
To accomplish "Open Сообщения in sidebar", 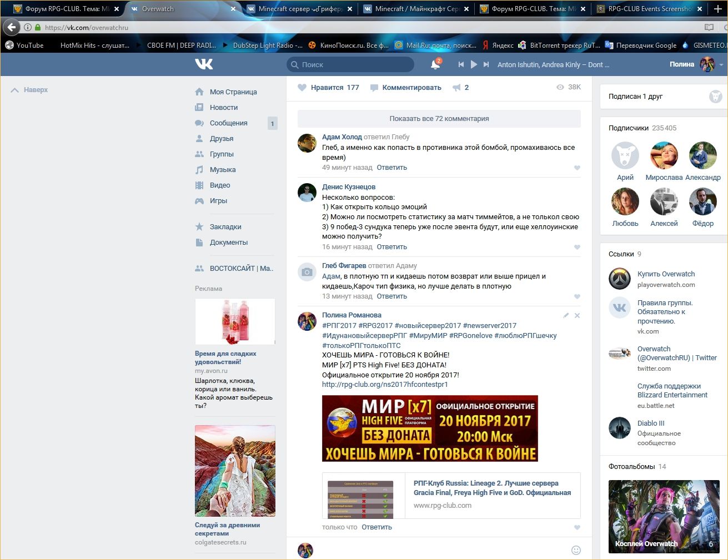I will click(229, 123).
